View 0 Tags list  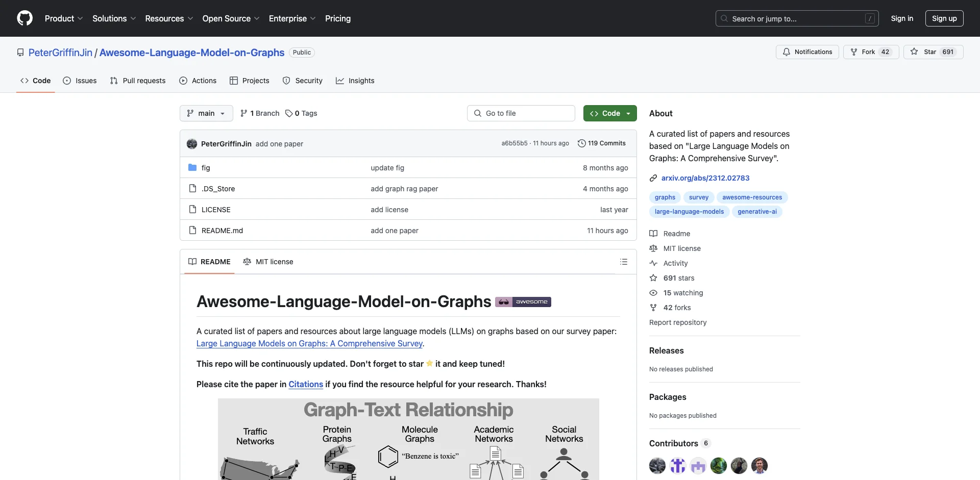[x=301, y=113]
